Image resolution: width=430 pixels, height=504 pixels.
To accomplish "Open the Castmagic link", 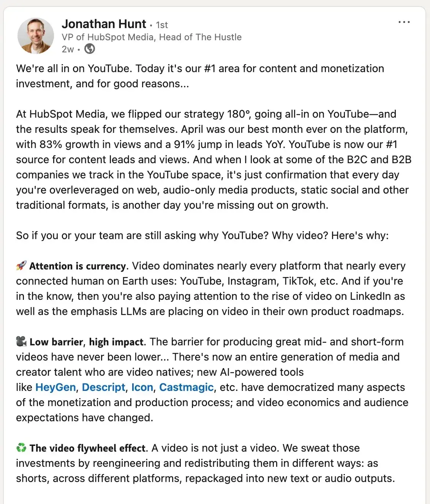I will point(186,387).
